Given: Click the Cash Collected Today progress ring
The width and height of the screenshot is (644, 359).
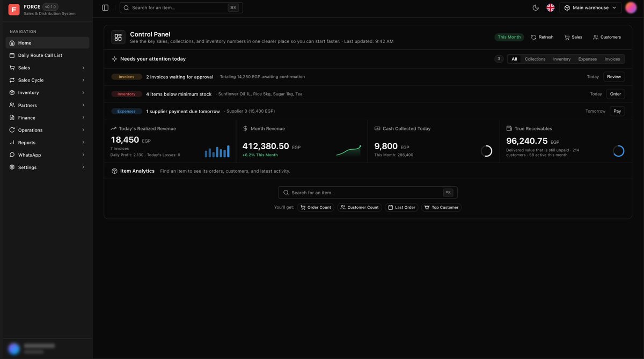Looking at the screenshot, I should pos(487,151).
